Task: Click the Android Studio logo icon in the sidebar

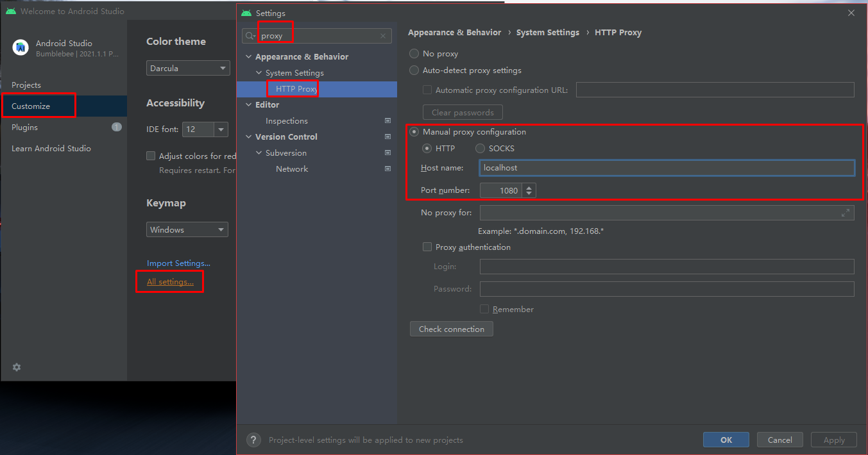Action: coord(21,47)
